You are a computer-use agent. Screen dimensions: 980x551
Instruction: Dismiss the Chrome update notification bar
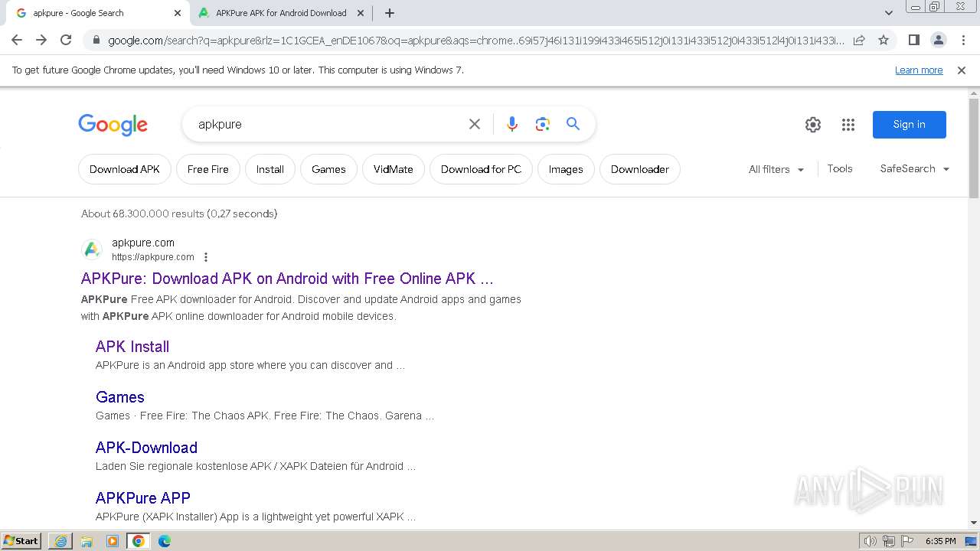click(962, 70)
